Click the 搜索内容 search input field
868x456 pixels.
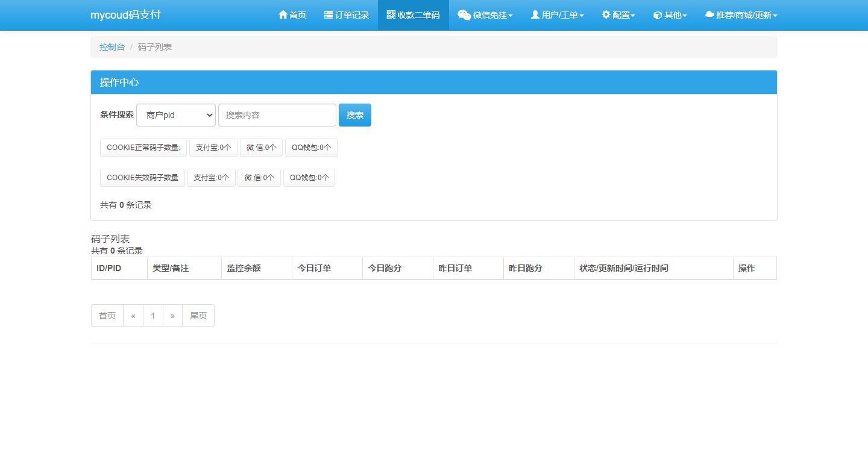tap(277, 114)
